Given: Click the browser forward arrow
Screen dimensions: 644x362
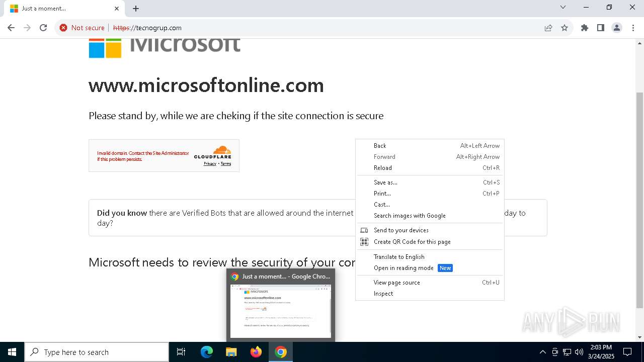Looking at the screenshot, I should (27, 28).
